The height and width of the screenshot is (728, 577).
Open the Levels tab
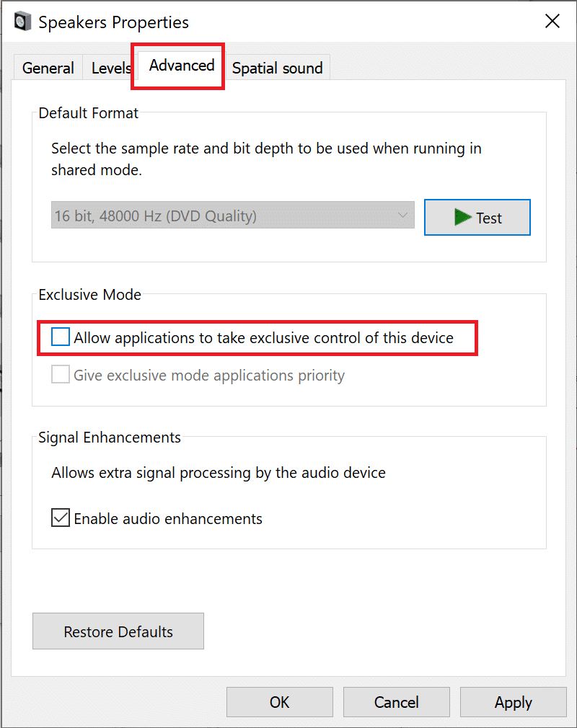pyautogui.click(x=110, y=68)
